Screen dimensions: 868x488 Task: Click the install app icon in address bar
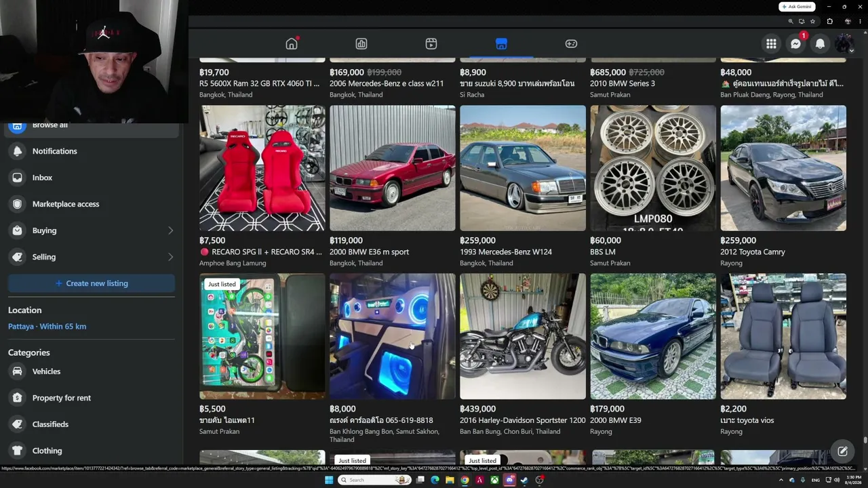pyautogui.click(x=802, y=21)
